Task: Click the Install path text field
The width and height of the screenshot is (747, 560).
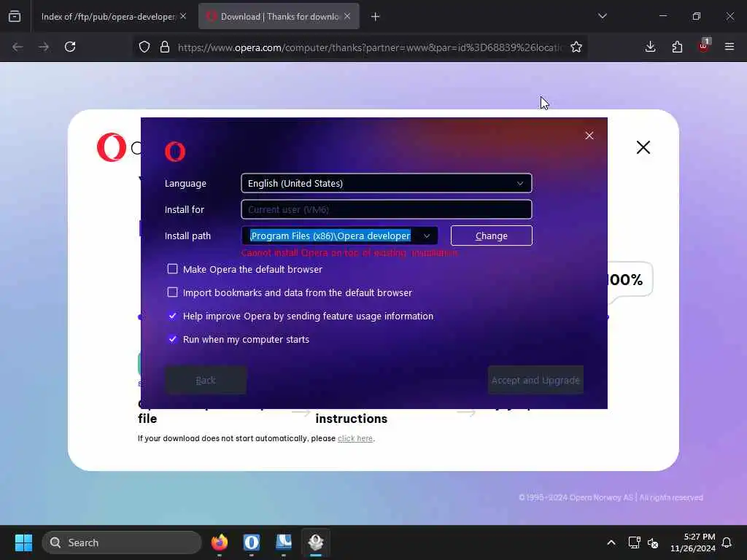Action: (330, 236)
